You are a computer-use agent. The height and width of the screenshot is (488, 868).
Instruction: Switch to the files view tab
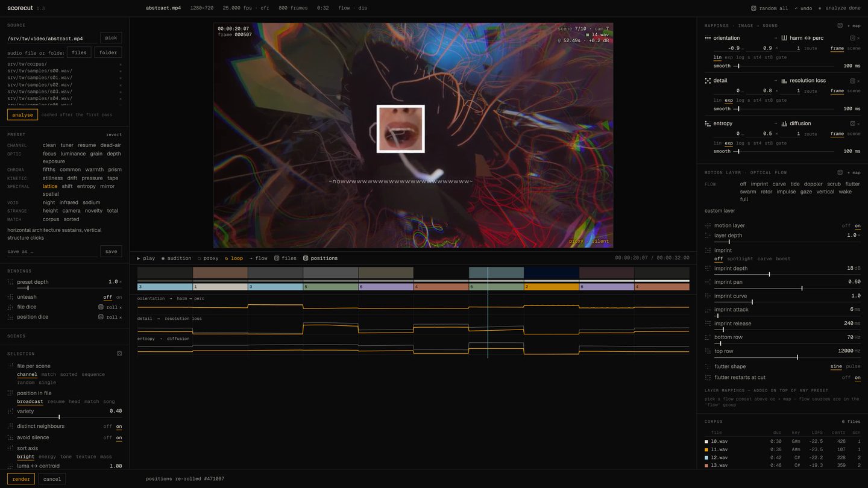point(285,258)
